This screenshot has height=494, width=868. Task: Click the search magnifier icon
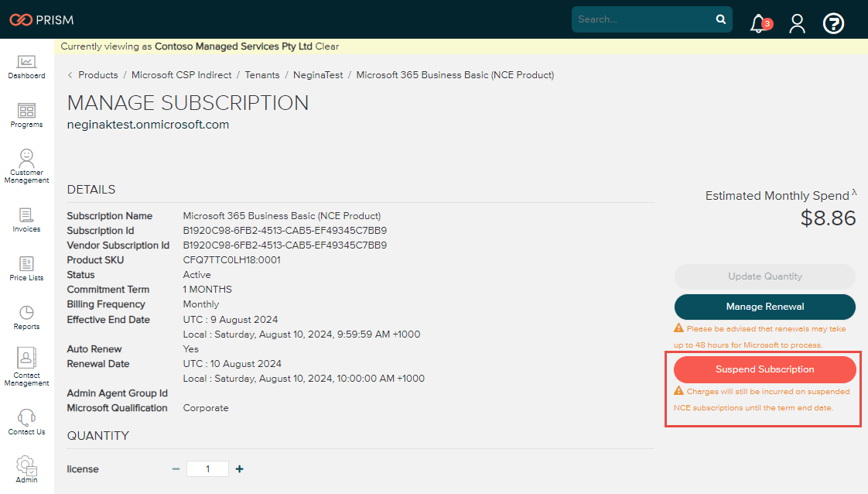pyautogui.click(x=721, y=19)
